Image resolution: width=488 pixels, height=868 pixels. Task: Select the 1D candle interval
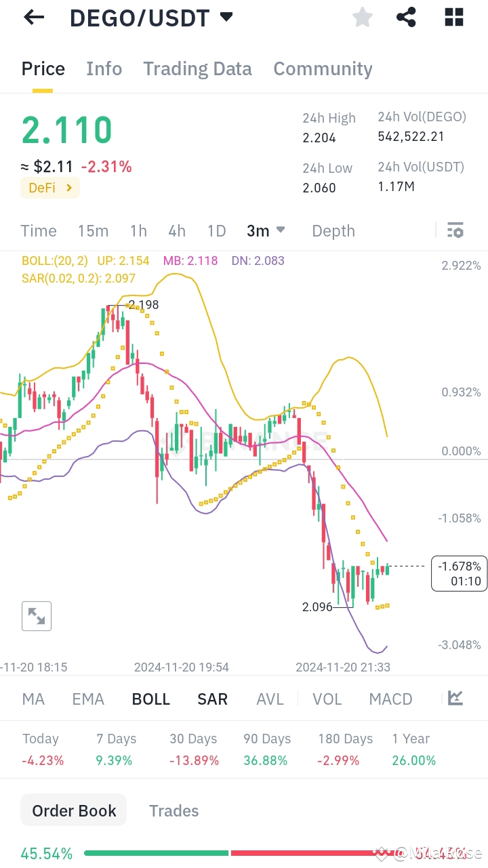click(216, 230)
